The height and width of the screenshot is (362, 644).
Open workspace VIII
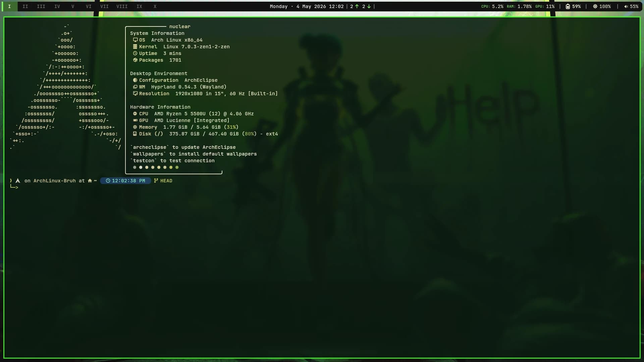pyautogui.click(x=122, y=6)
